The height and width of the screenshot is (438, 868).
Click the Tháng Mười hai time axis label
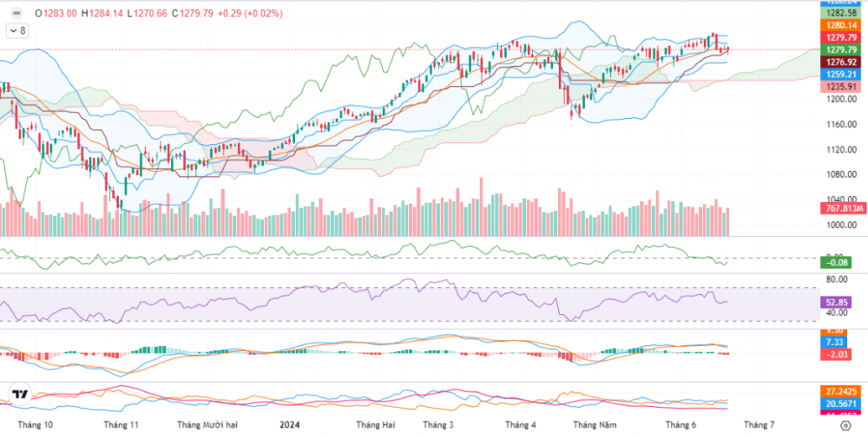(207, 425)
